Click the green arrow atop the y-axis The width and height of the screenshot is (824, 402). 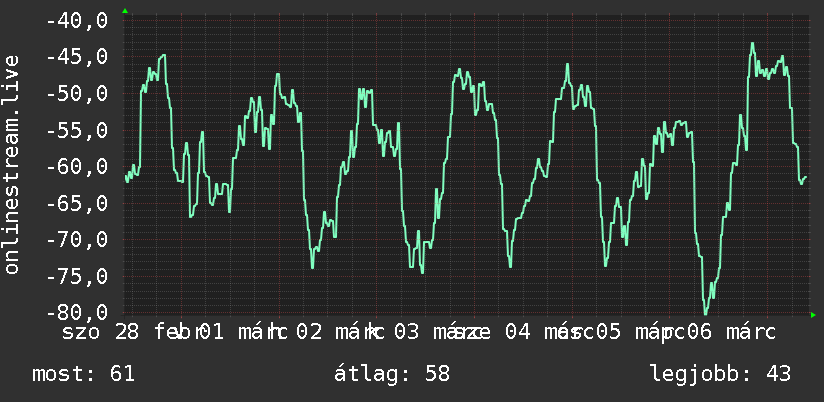(x=125, y=11)
